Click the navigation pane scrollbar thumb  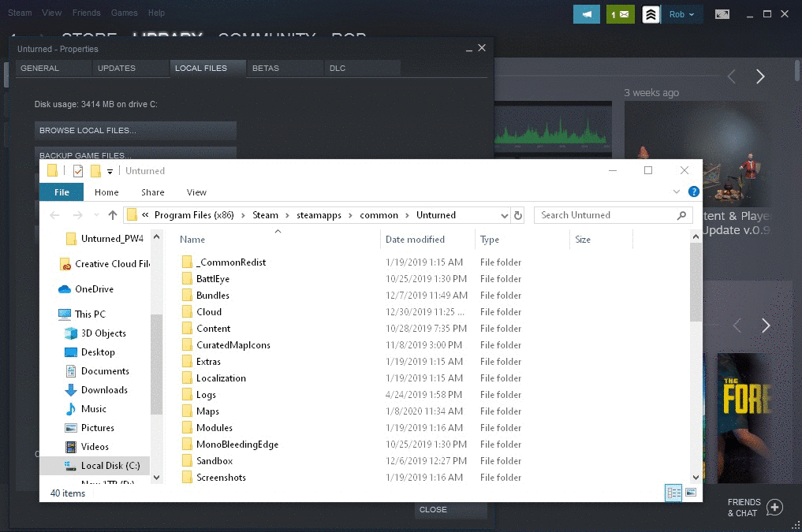156,364
